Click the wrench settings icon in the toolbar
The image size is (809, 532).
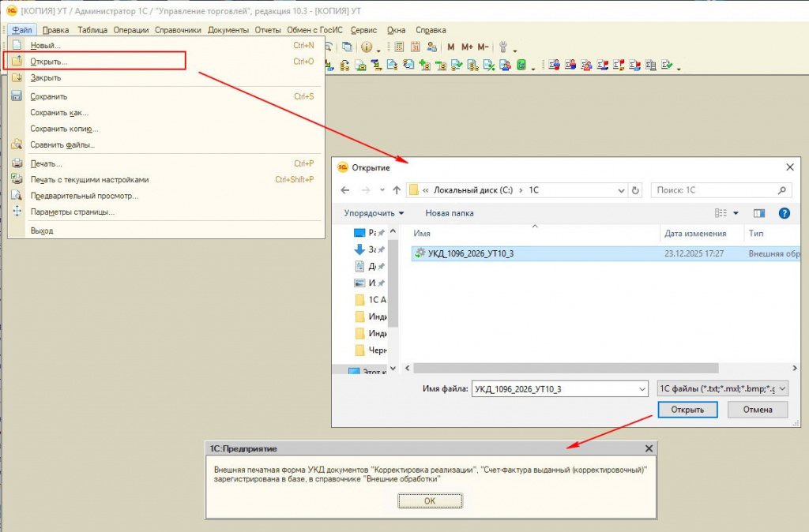point(502,47)
